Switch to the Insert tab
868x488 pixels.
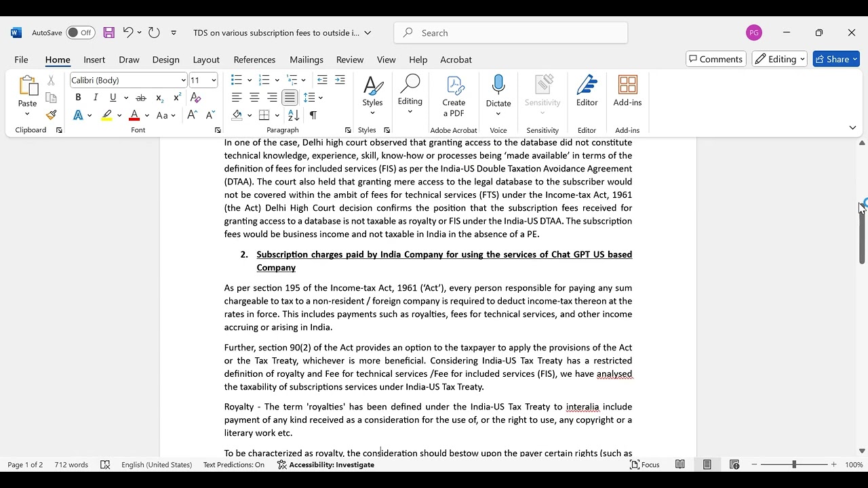point(94,60)
